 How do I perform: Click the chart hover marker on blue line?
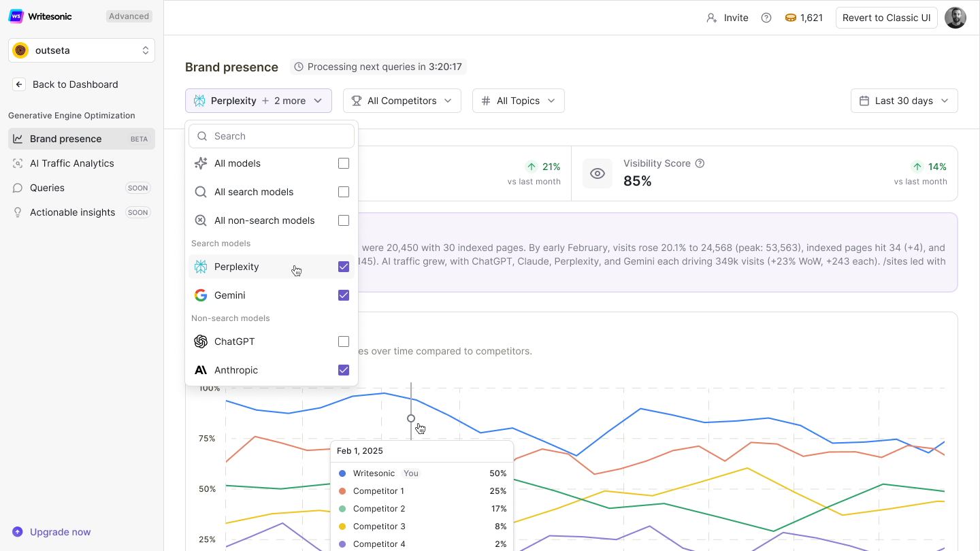point(411,418)
